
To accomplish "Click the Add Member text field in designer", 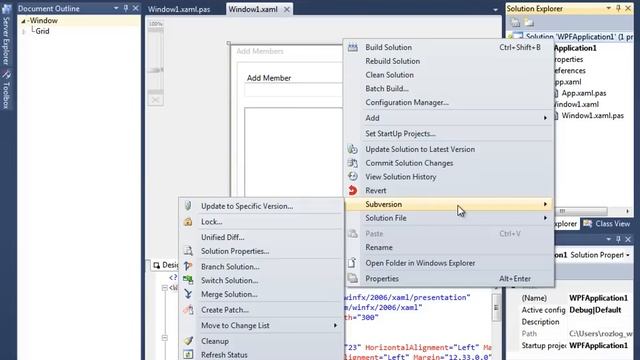I will pos(293,91).
